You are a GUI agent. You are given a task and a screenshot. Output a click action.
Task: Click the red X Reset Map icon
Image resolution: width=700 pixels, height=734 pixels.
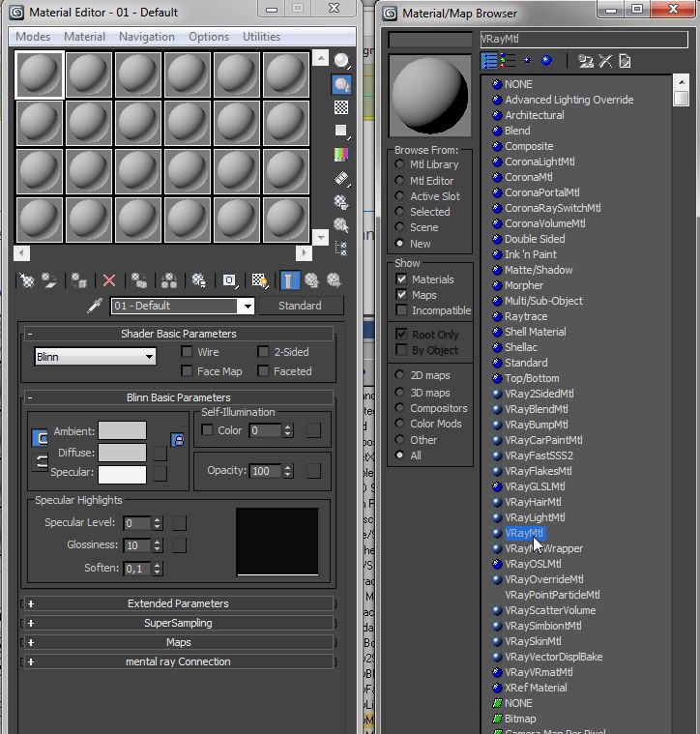click(109, 280)
